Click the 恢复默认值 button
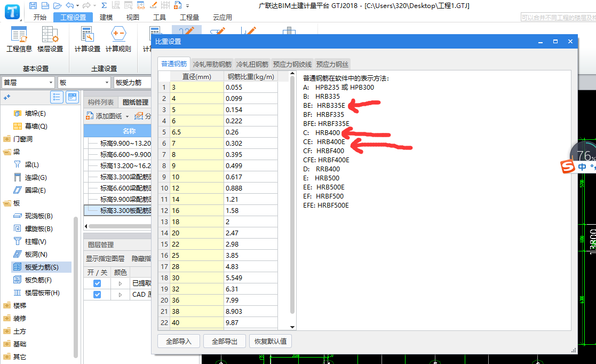Screen dimensions: 596x364 [270, 341]
